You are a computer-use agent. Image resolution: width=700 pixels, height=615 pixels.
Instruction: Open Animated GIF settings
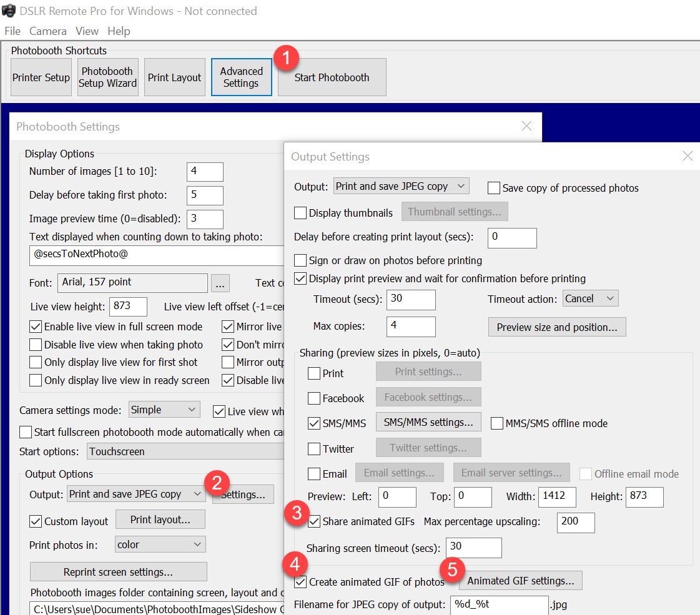pyautogui.click(x=521, y=581)
